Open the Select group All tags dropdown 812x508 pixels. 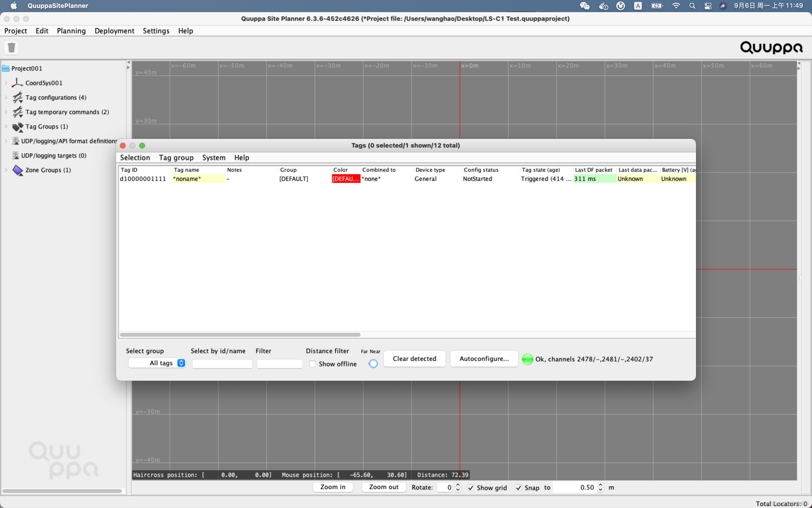click(x=157, y=363)
